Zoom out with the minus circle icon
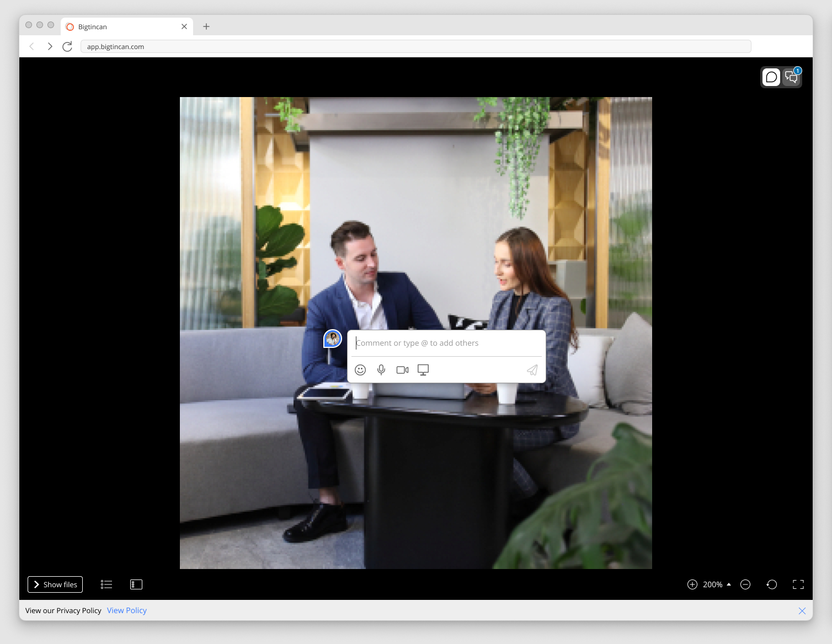The height and width of the screenshot is (644, 832). pyautogui.click(x=745, y=584)
